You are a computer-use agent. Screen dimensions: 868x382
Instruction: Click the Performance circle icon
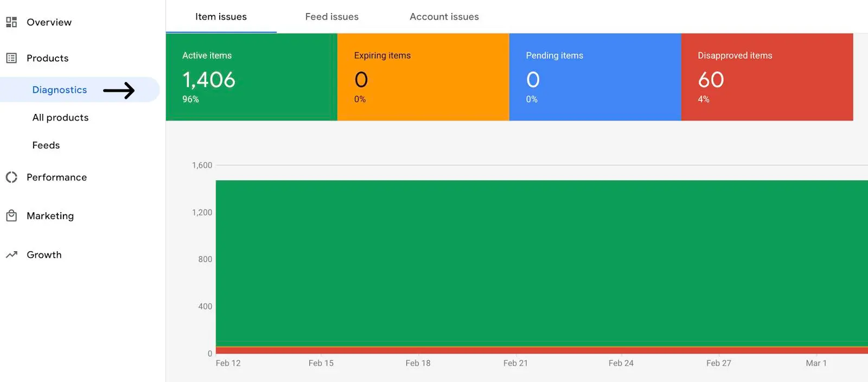11,177
